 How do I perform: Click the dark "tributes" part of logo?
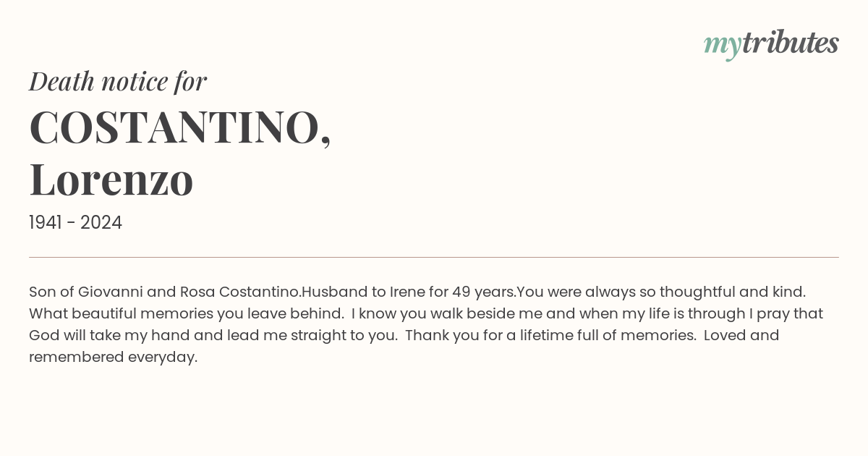[x=791, y=43]
